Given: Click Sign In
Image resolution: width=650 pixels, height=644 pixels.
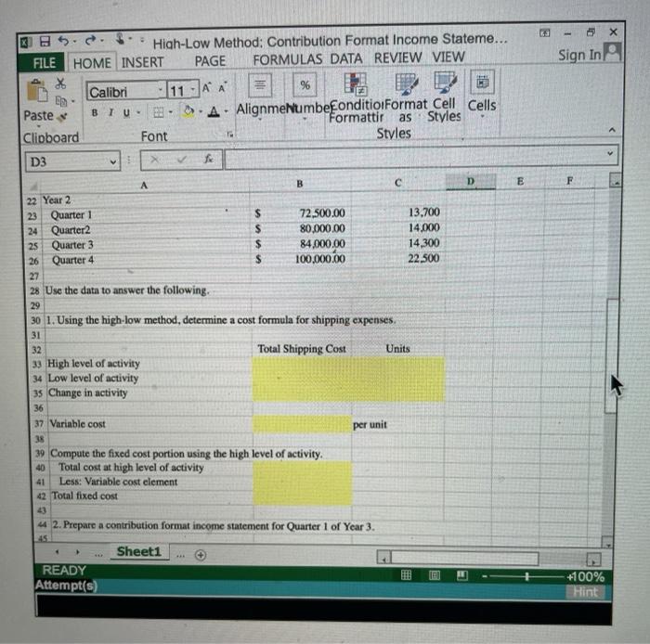Looking at the screenshot, I should coord(579,55).
